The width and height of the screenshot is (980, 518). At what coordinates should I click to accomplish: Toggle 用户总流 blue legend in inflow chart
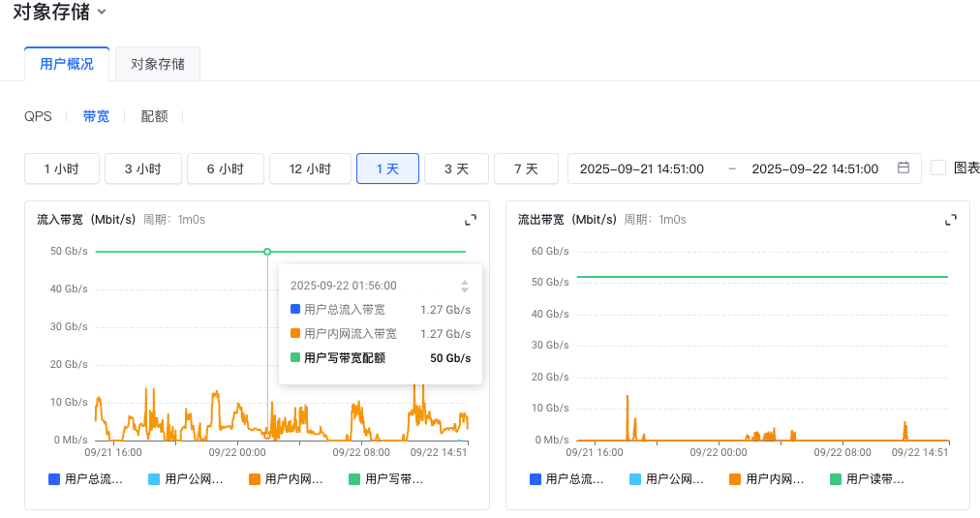pyautogui.click(x=85, y=479)
